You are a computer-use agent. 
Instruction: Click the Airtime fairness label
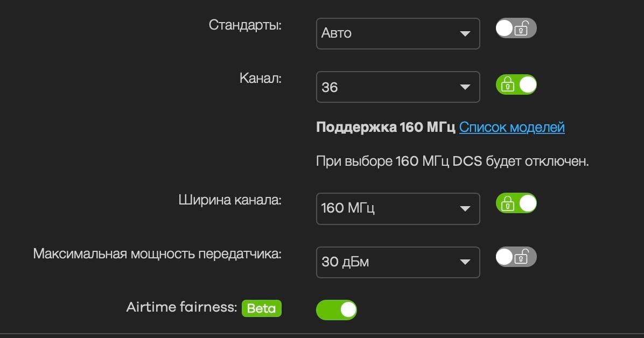(x=181, y=307)
